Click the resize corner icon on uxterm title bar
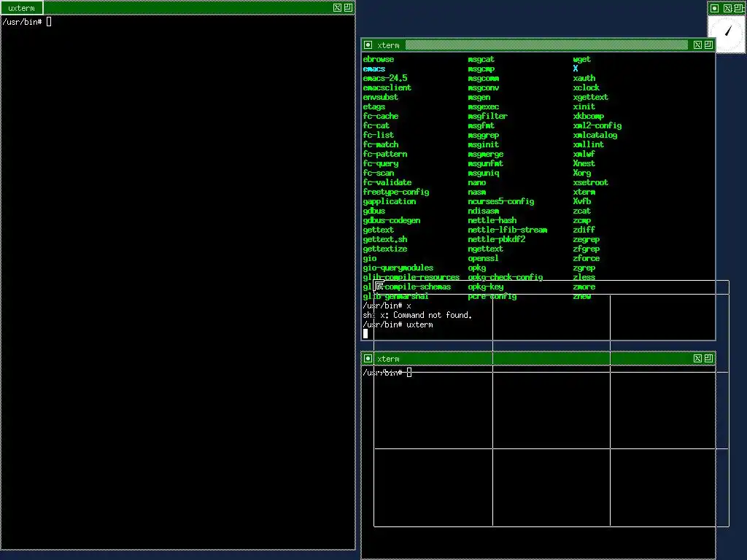Image resolution: width=747 pixels, height=560 pixels. pos(348,7)
